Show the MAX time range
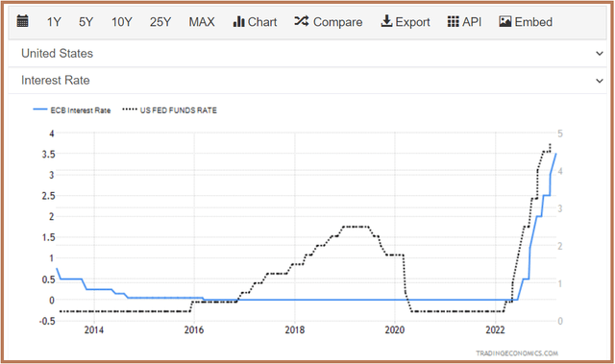615x364 pixels. click(202, 22)
